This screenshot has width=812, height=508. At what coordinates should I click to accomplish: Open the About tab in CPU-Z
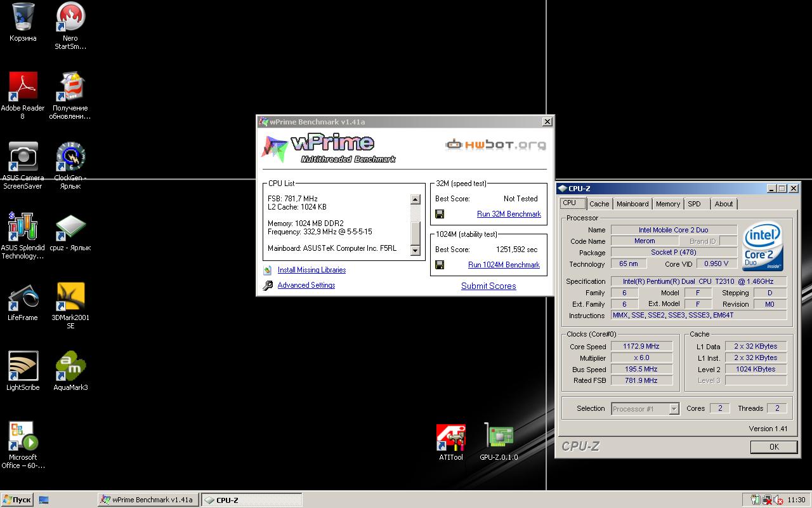click(724, 204)
